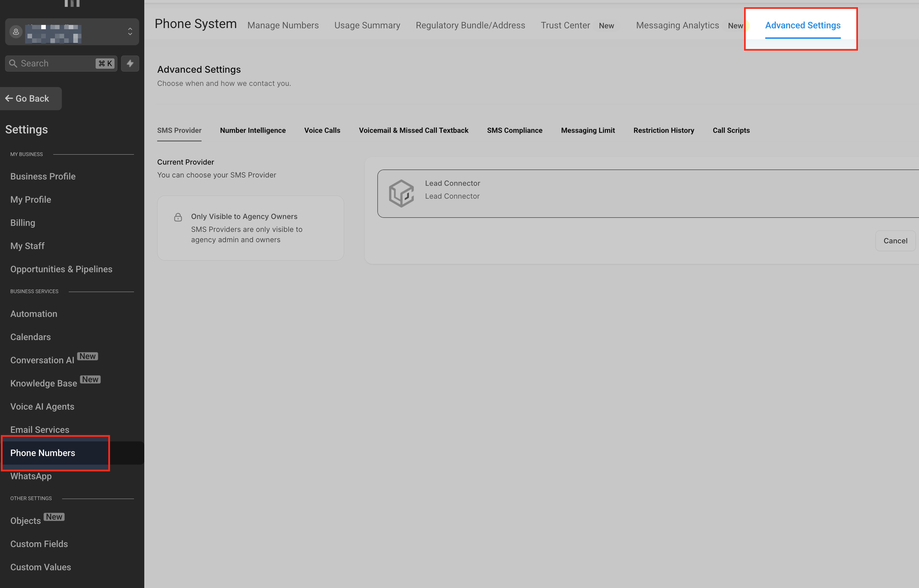Viewport: 919px width, 588px height.
Task: Navigate to WhatsApp settings
Action: click(x=31, y=477)
